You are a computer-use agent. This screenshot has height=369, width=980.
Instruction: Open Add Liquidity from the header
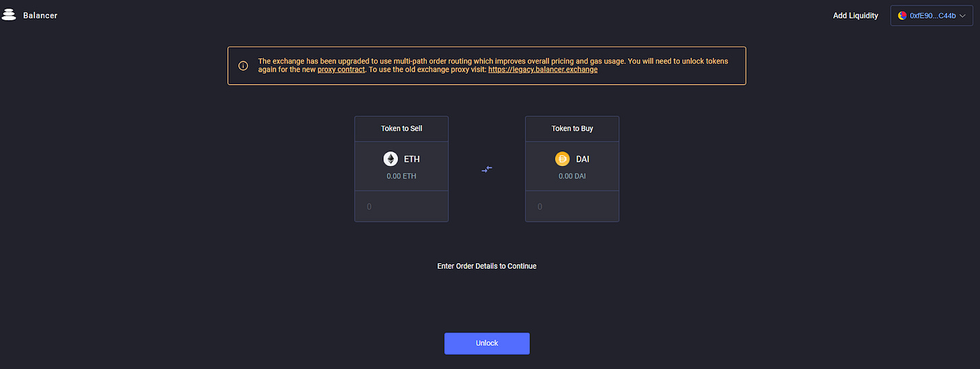[855, 15]
